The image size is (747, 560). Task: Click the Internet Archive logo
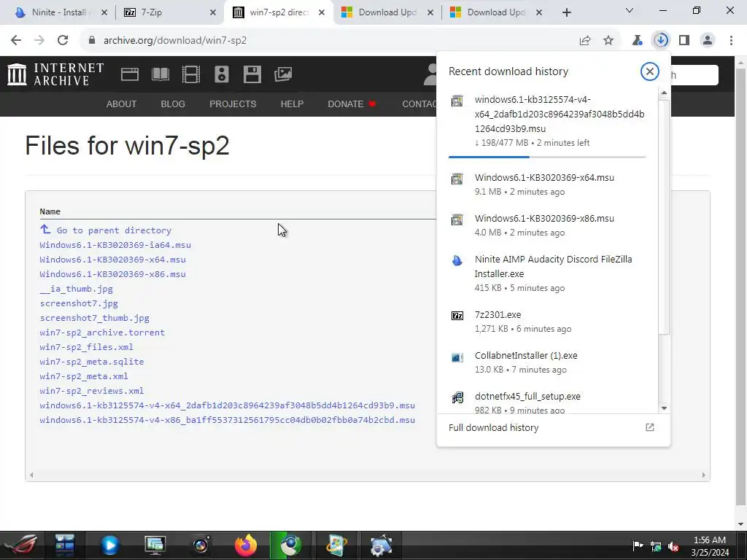pyautogui.click(x=55, y=74)
